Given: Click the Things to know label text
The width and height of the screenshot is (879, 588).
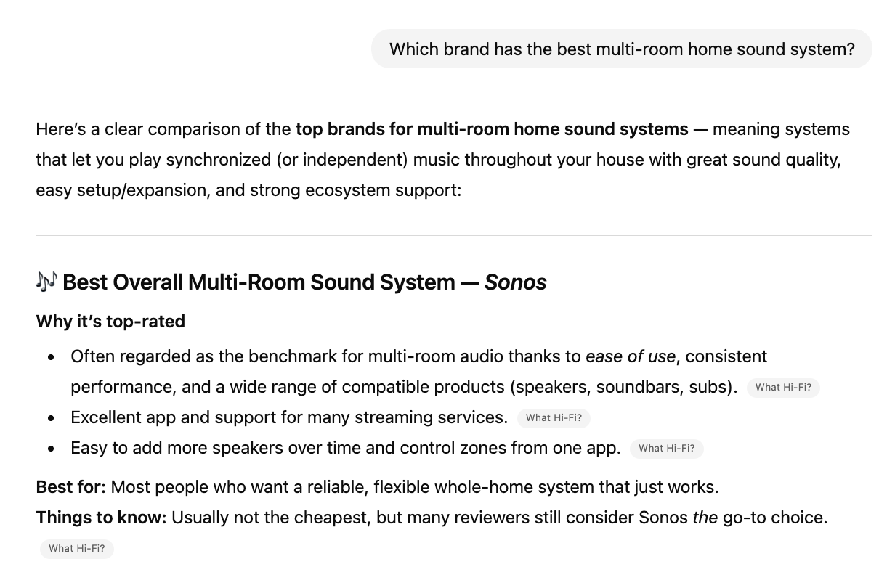Looking at the screenshot, I should point(100,517).
